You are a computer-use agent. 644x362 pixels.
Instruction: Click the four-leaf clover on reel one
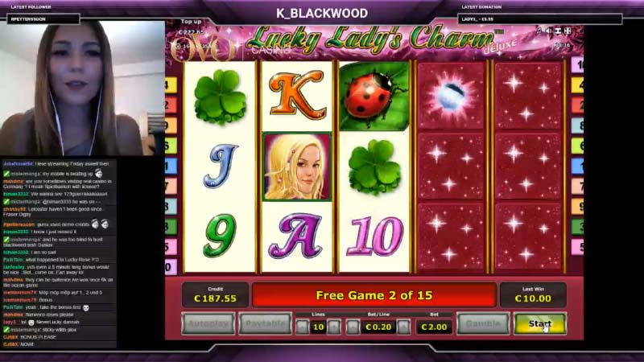click(220, 97)
